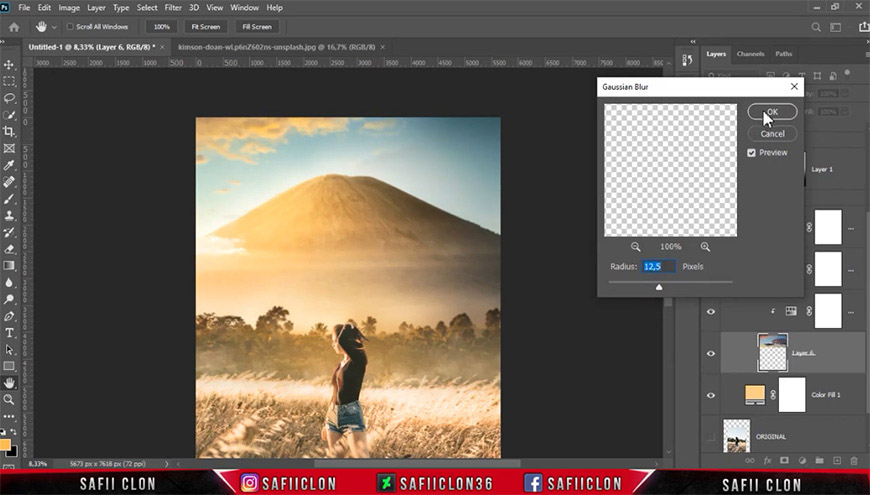Click the delete layer trash icon
The width and height of the screenshot is (870, 495).
tap(854, 461)
